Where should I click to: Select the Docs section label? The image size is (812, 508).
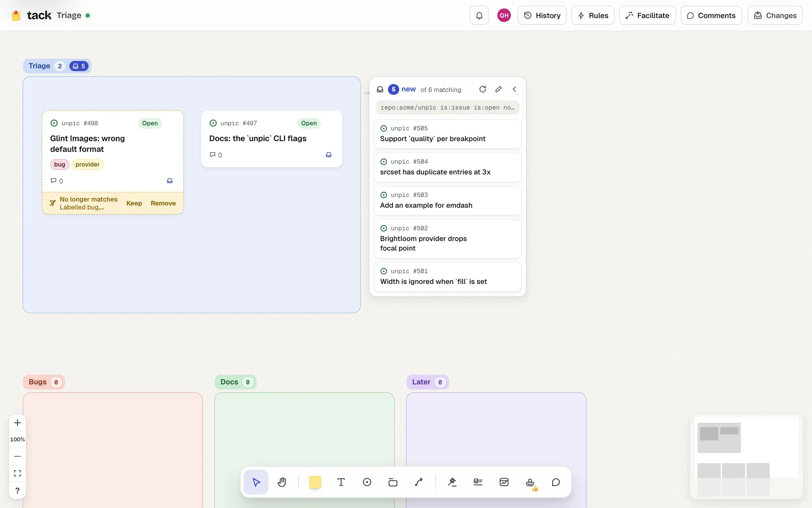point(235,382)
